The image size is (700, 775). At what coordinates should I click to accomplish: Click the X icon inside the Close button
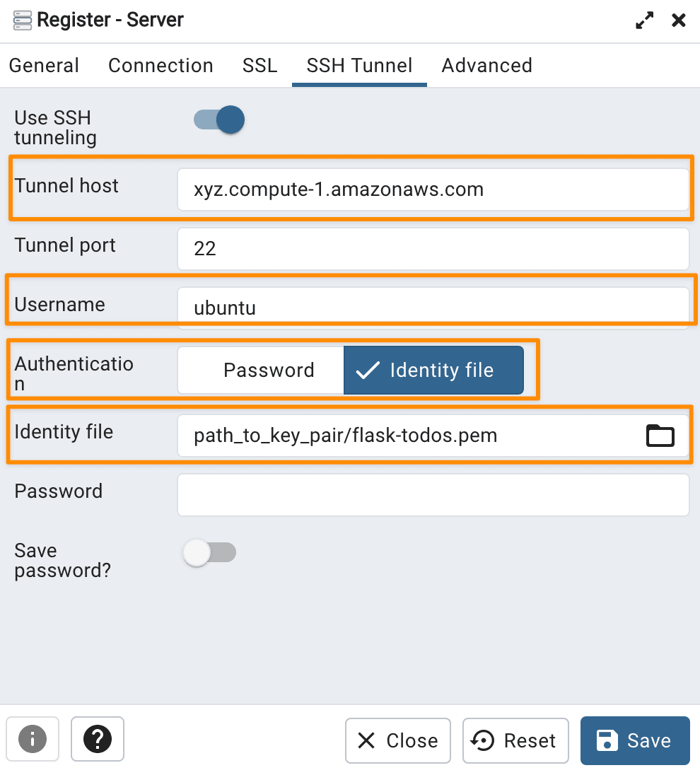pos(366,740)
